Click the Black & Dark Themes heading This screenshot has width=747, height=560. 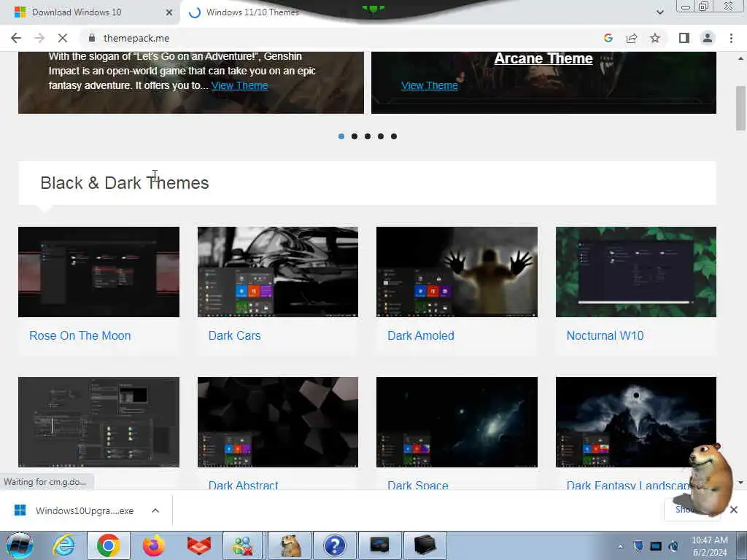coord(124,183)
